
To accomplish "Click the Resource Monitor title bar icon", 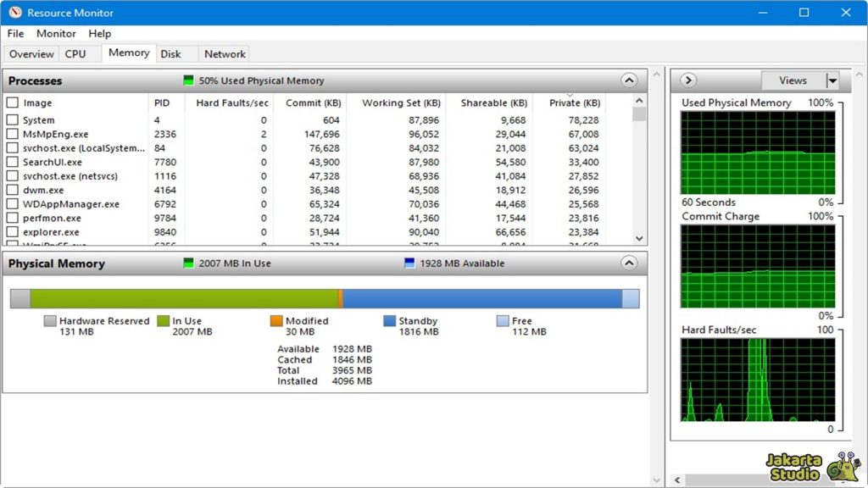I will click(x=14, y=12).
